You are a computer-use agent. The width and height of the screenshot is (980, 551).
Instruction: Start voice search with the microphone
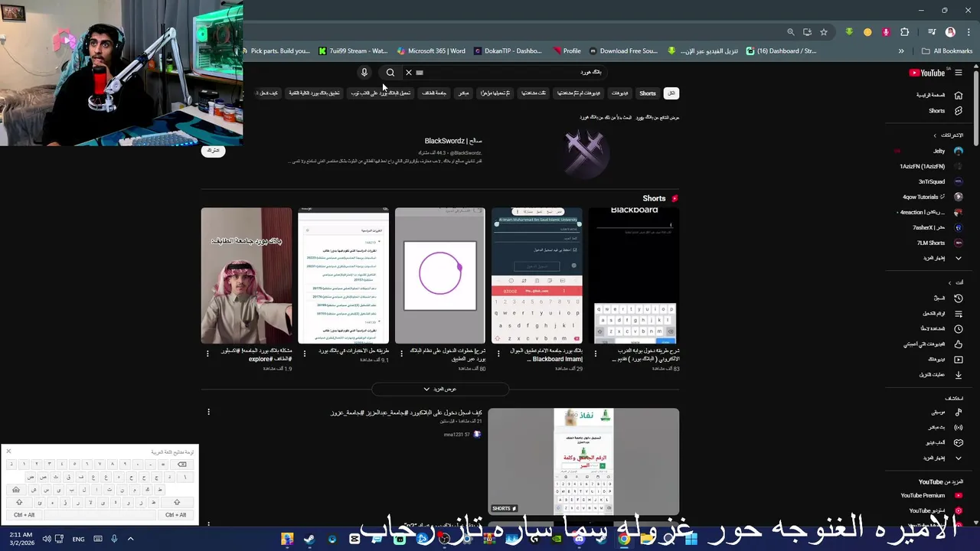[x=364, y=73]
